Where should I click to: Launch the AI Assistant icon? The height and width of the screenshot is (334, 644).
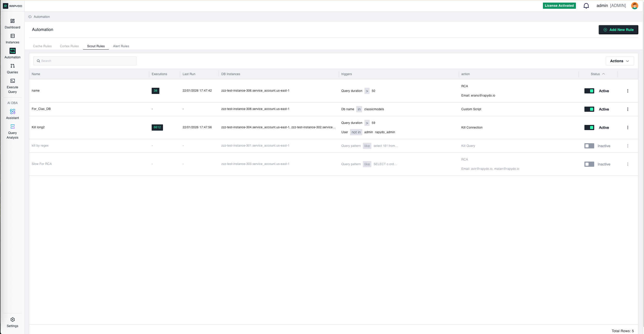[x=12, y=112]
